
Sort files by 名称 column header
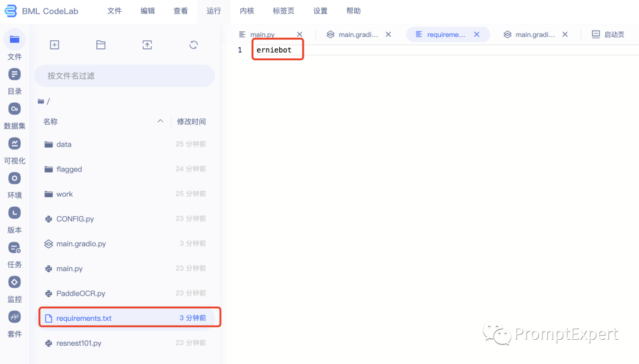(x=50, y=121)
